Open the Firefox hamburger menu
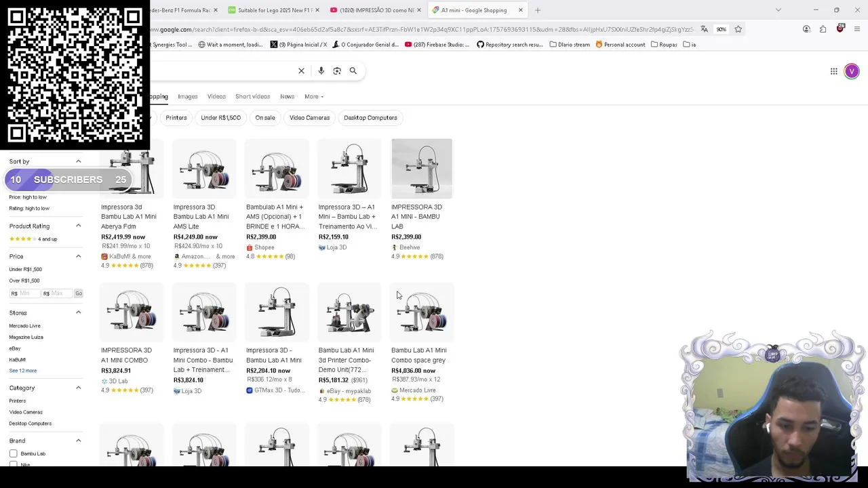The height and width of the screenshot is (488, 868). point(857,29)
